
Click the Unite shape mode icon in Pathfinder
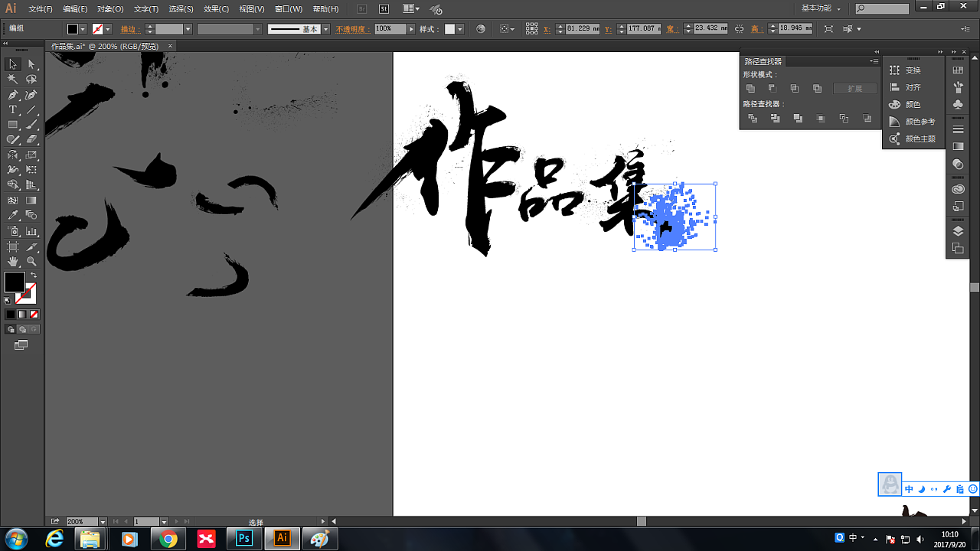pos(751,89)
